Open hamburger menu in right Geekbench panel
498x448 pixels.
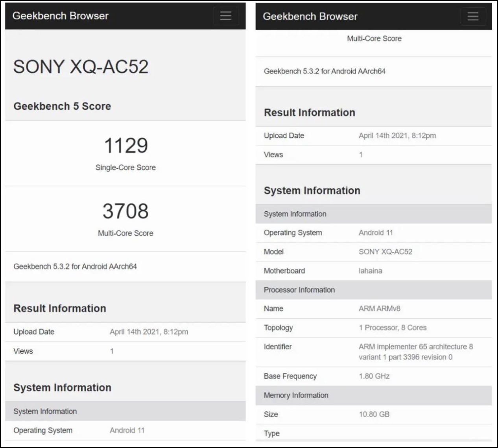click(473, 16)
